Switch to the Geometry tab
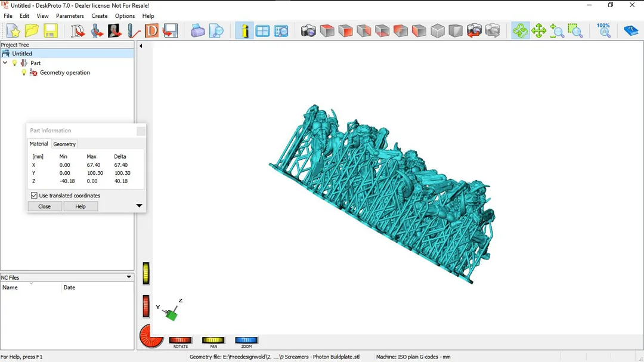The image size is (644, 362). (x=64, y=144)
